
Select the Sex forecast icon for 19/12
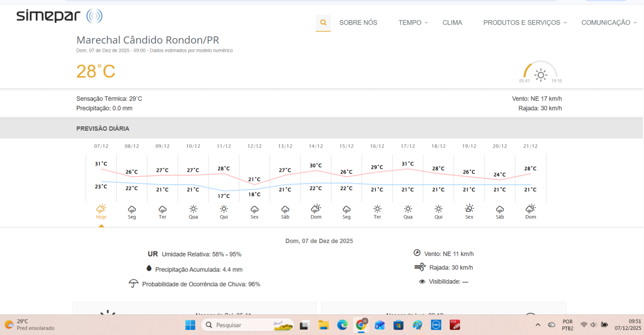pyautogui.click(x=469, y=209)
